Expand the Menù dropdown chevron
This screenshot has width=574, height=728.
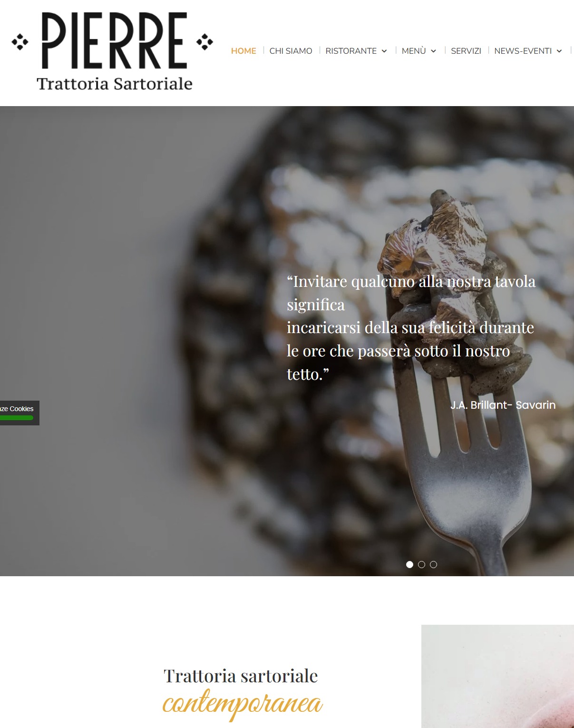coord(433,51)
